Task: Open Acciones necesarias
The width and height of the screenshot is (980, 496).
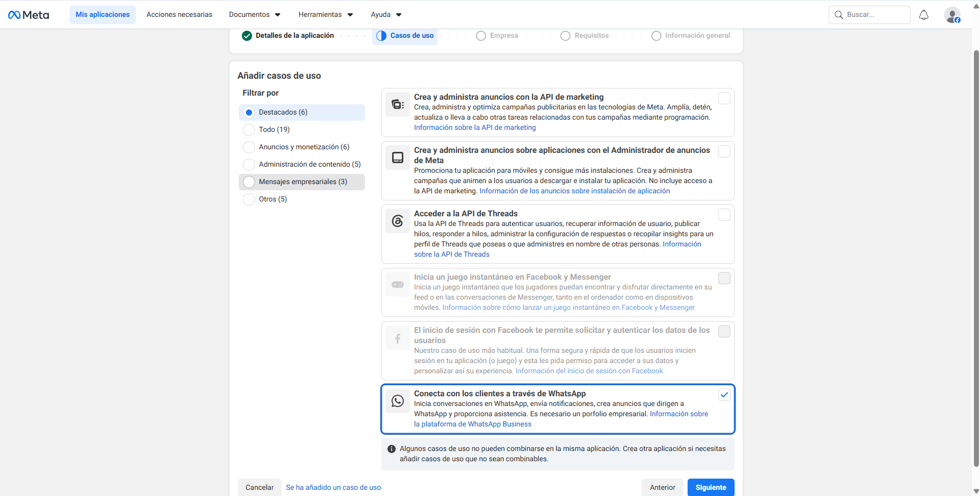Action: pyautogui.click(x=179, y=15)
